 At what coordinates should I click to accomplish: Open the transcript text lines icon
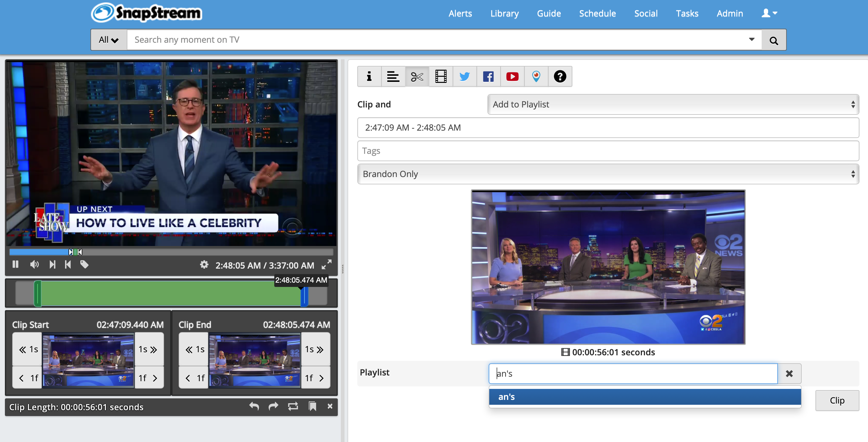coord(393,77)
